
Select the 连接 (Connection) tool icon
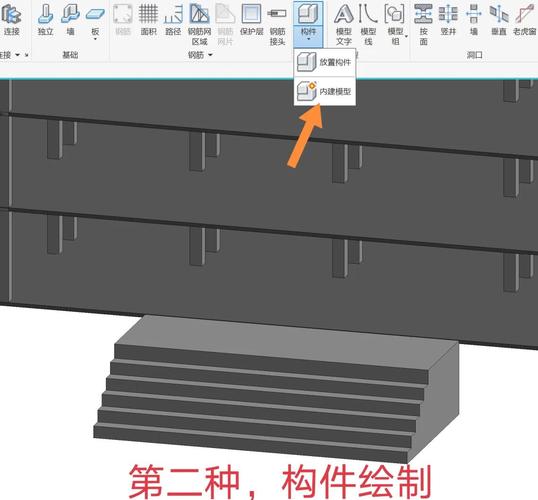point(11,20)
